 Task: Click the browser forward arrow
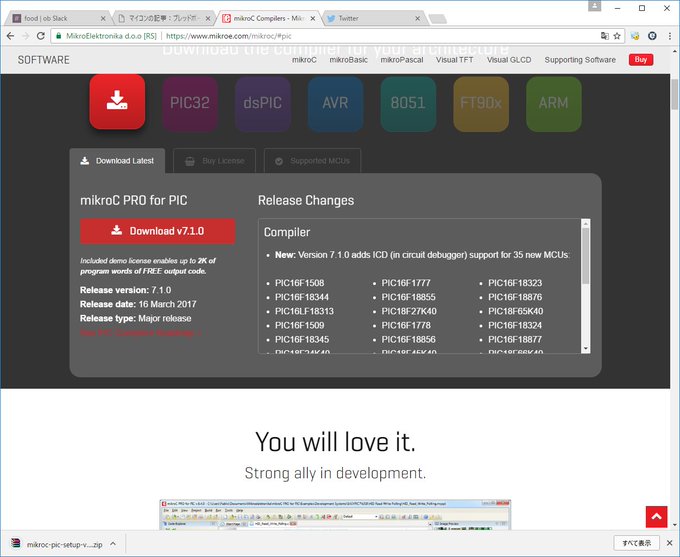click(26, 36)
